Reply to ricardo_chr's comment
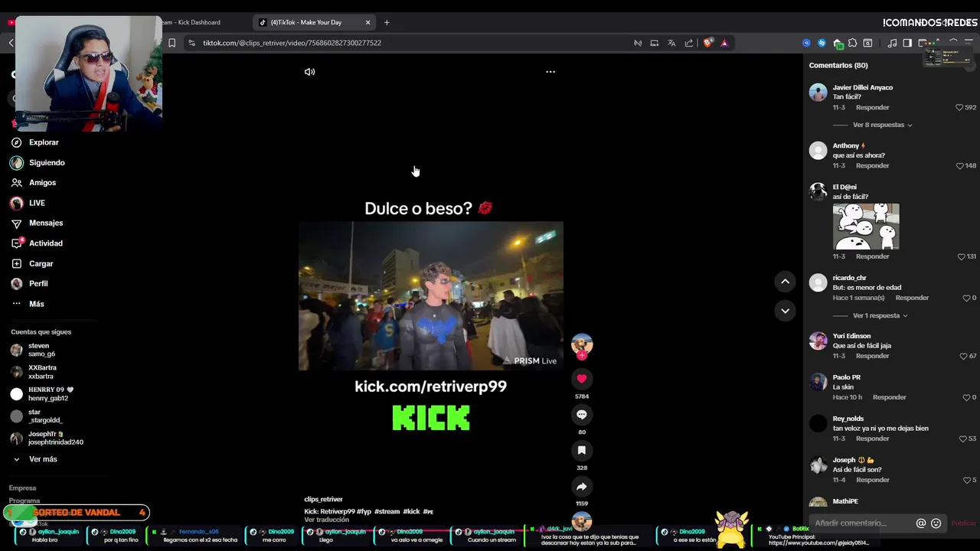 (912, 298)
